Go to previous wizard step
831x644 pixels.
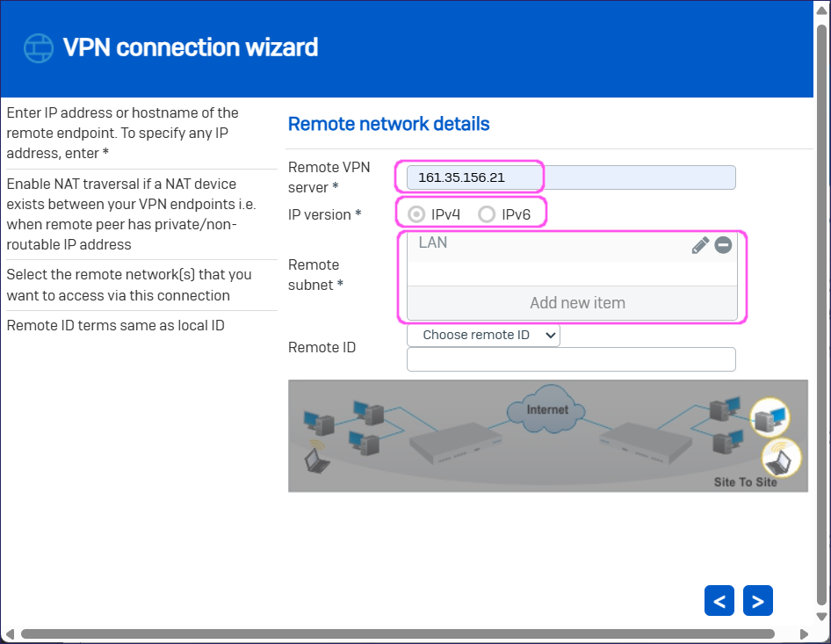(x=719, y=601)
